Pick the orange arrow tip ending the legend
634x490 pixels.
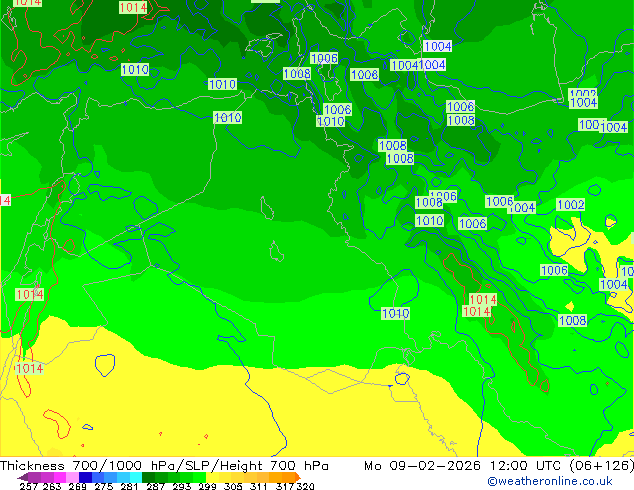point(298,477)
